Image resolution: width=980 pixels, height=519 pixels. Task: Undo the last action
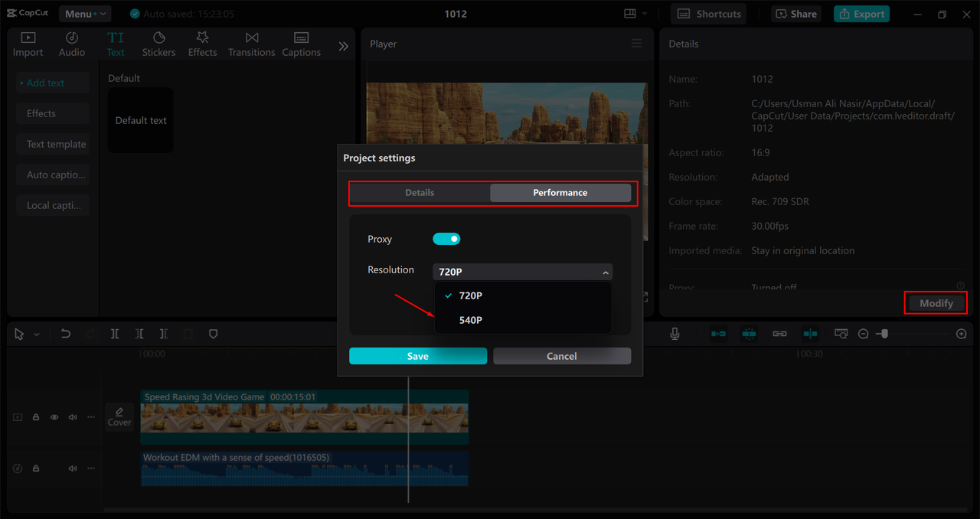click(66, 334)
